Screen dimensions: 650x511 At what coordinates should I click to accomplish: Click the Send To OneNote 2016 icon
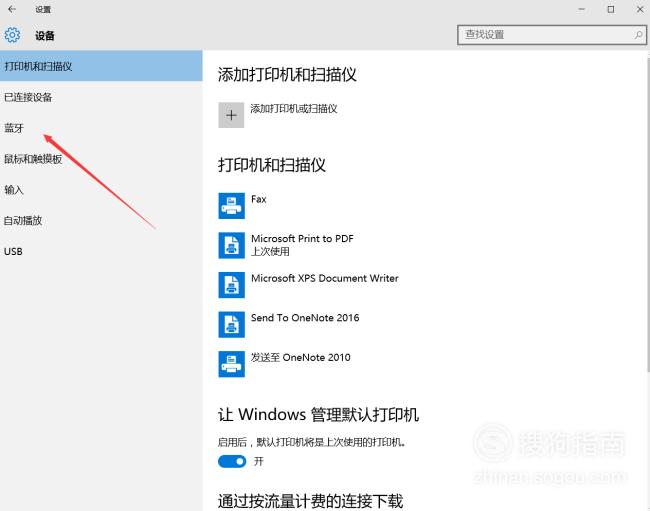pyautogui.click(x=231, y=325)
